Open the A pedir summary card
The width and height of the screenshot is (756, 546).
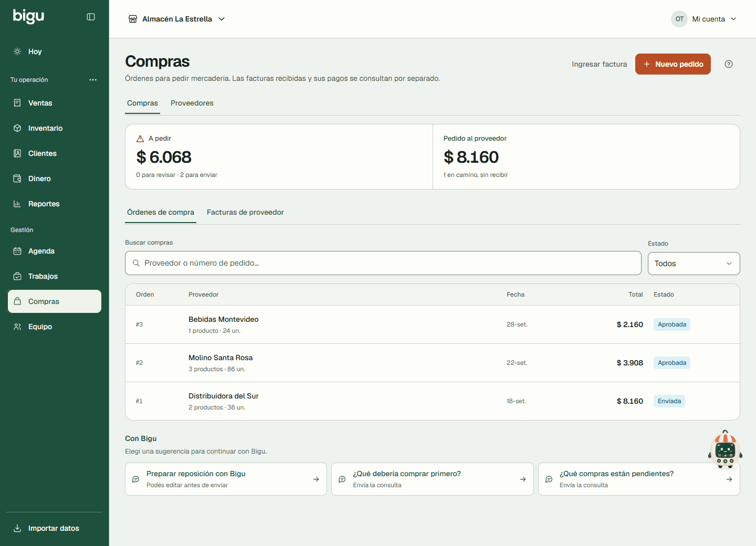[279, 156]
